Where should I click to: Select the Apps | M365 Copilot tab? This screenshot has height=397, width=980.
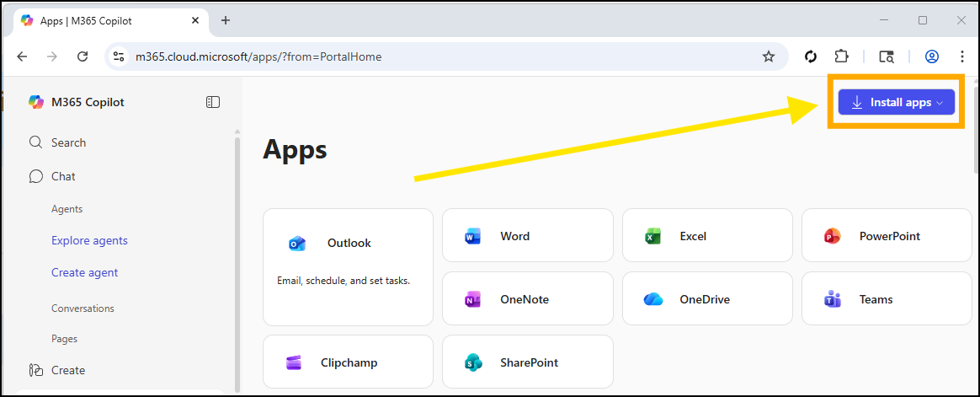point(110,21)
